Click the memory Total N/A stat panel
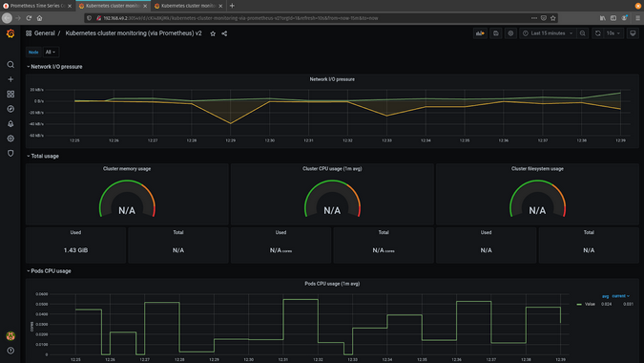The height and width of the screenshot is (363, 644). click(x=178, y=245)
